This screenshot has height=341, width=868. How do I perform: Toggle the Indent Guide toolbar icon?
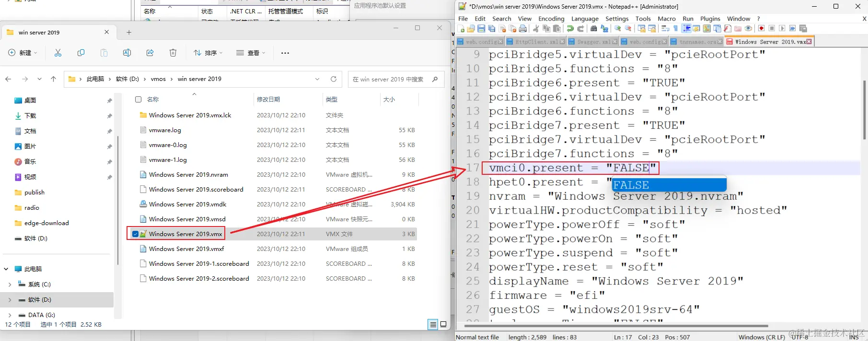pos(686,29)
